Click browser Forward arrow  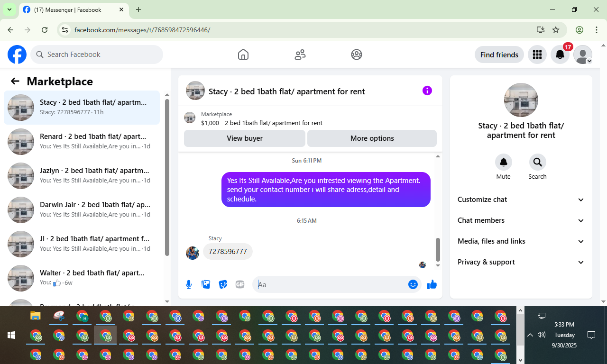click(x=28, y=30)
